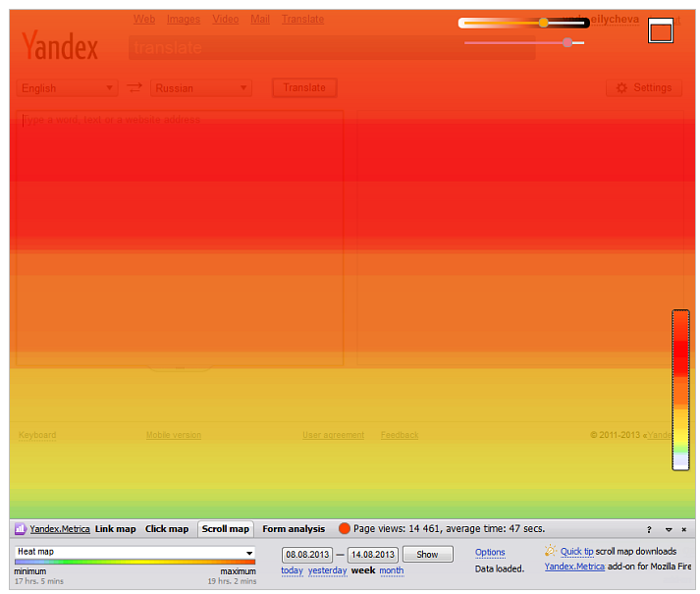Click the orange page views circle indicator

[x=345, y=529]
